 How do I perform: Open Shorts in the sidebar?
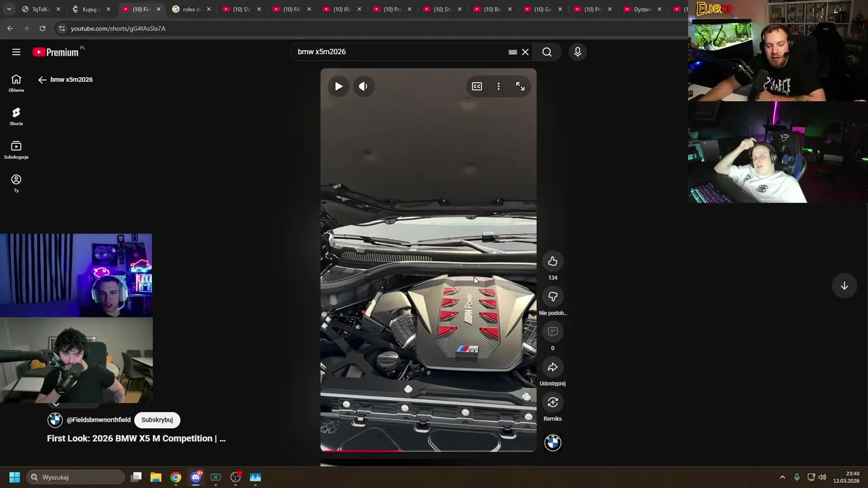(16, 117)
